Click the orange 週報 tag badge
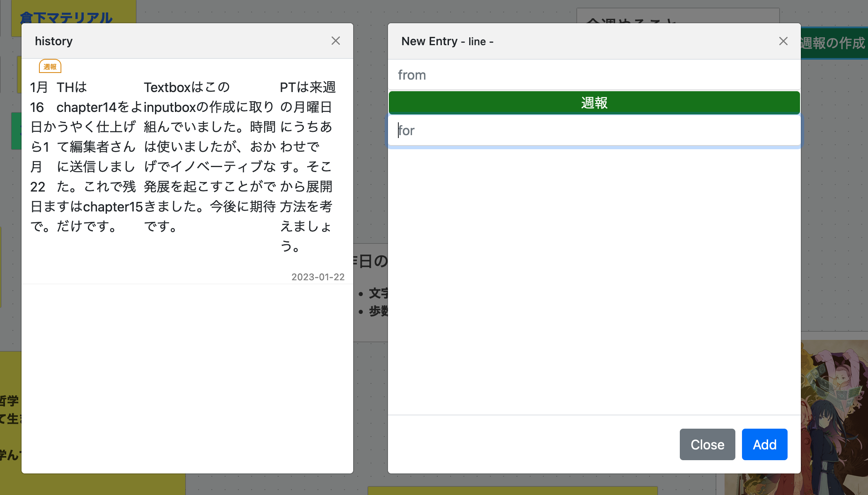Image resolution: width=868 pixels, height=495 pixels. 50,67
